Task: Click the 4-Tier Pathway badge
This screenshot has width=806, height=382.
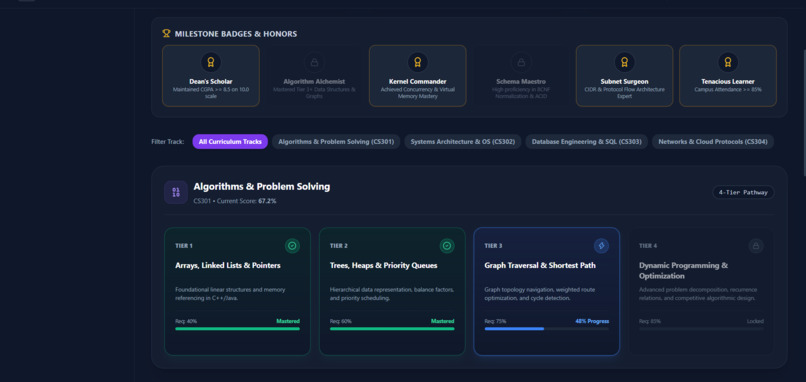Action: click(x=743, y=192)
